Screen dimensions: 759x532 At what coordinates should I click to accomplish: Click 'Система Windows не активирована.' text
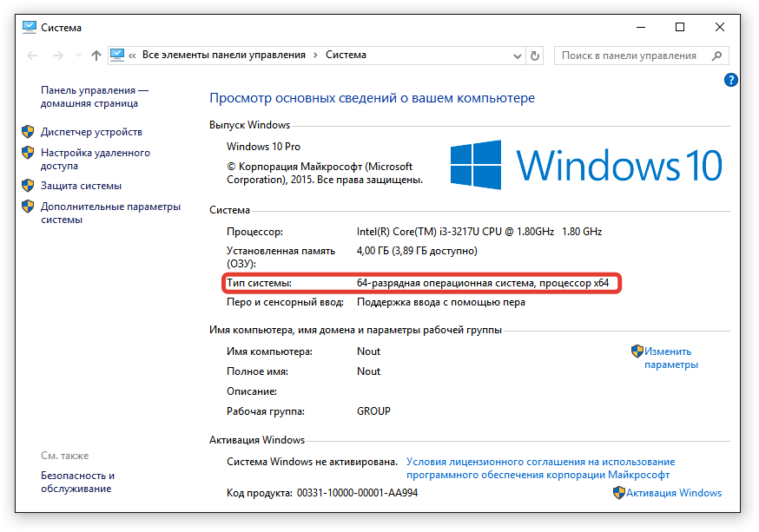(x=312, y=462)
